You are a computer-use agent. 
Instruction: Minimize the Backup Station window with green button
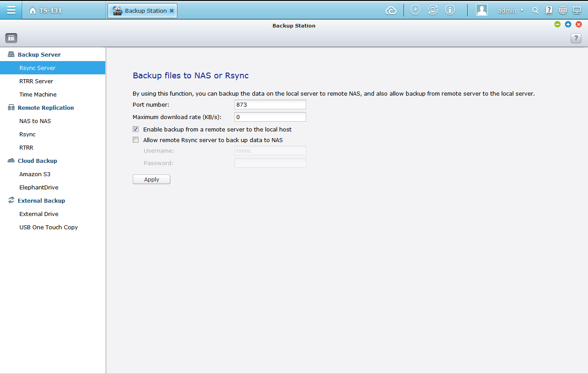[x=557, y=24]
